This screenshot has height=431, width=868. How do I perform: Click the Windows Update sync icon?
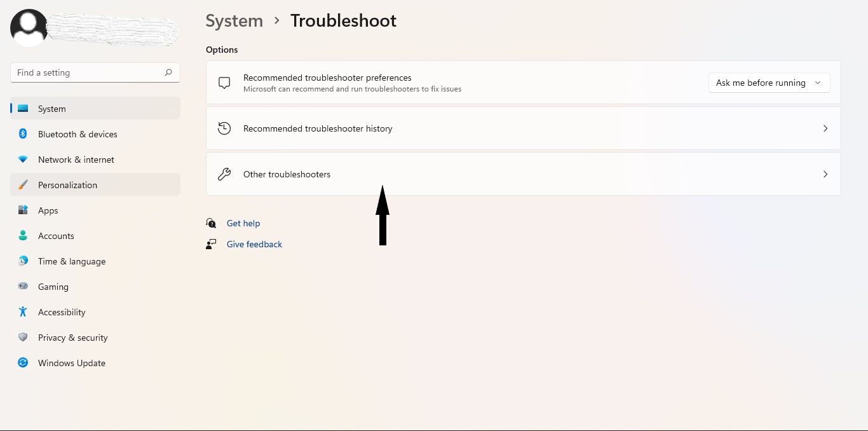(23, 363)
